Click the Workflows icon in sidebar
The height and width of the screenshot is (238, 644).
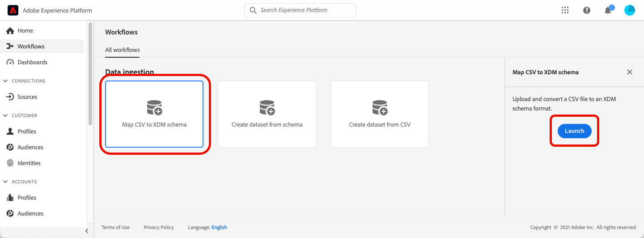pyautogui.click(x=10, y=47)
